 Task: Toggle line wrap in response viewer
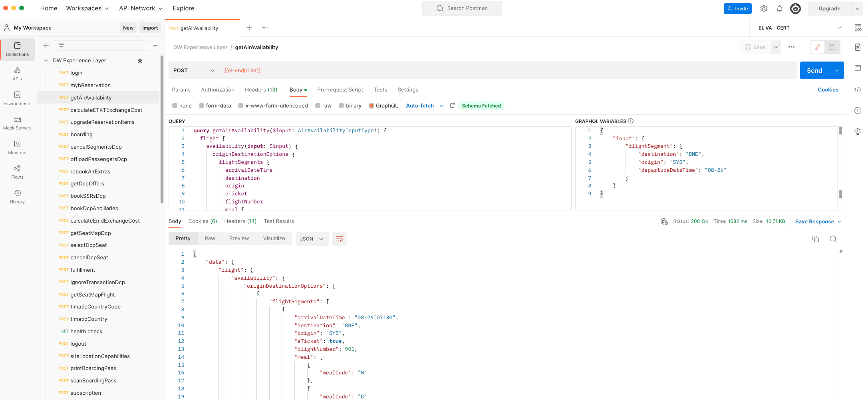(339, 239)
